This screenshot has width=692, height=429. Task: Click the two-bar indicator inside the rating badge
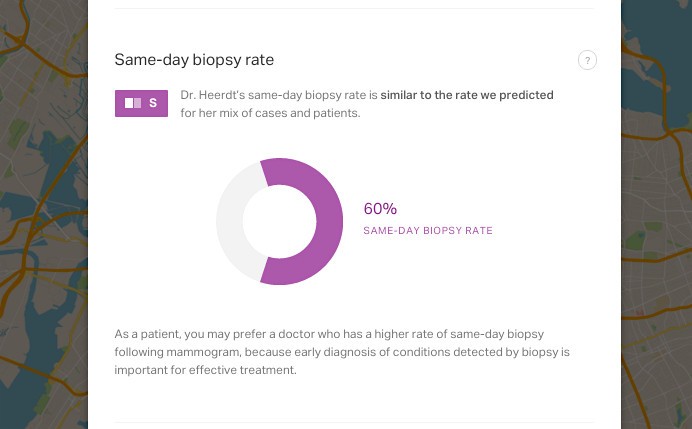pyautogui.click(x=133, y=103)
